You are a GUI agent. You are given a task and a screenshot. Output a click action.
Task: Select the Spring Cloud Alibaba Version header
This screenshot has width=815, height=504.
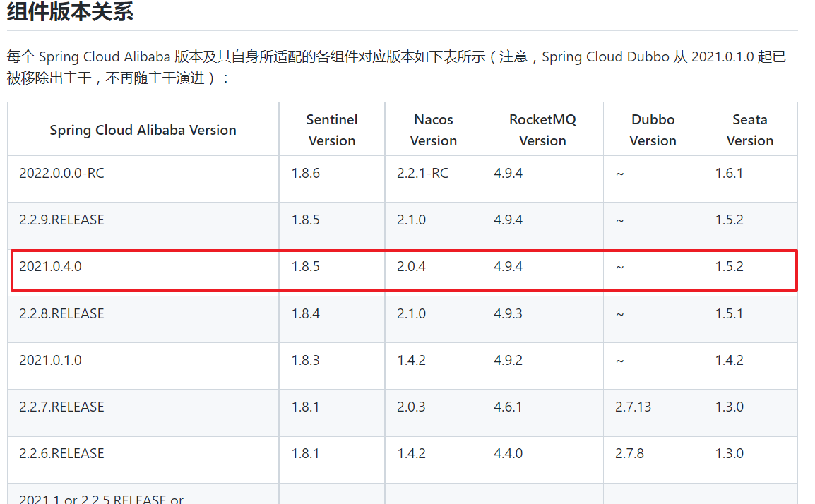point(143,130)
